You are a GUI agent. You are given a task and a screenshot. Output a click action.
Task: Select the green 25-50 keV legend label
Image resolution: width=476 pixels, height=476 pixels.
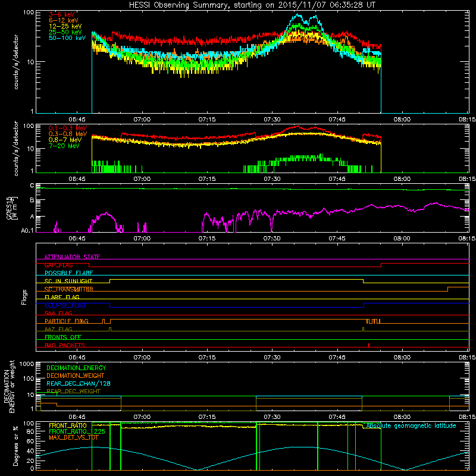click(x=65, y=32)
